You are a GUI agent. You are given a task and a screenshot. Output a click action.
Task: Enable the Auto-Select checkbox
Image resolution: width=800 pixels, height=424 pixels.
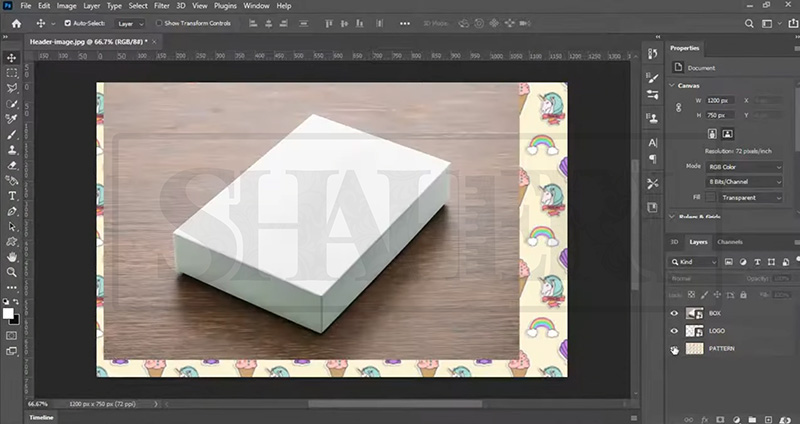[x=68, y=23]
